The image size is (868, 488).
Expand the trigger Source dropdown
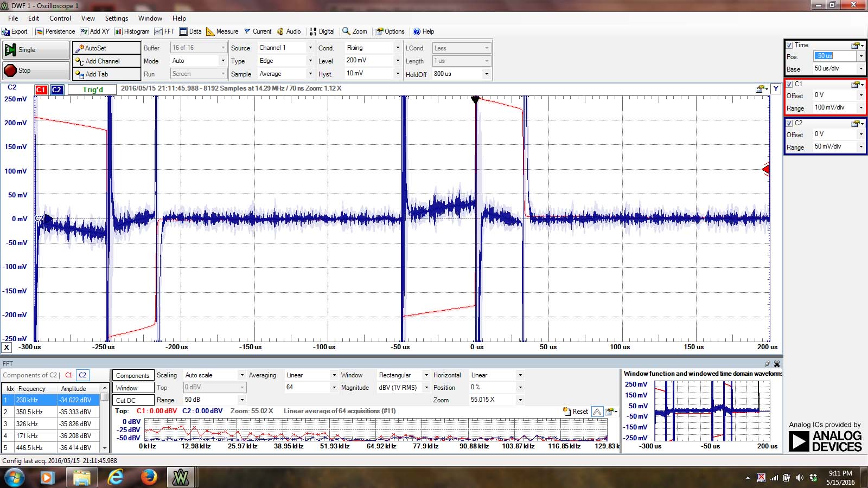pyautogui.click(x=310, y=48)
